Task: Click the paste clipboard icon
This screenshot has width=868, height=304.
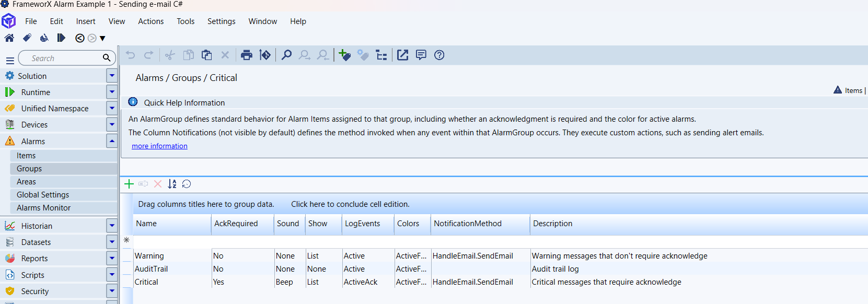Action: [x=207, y=55]
